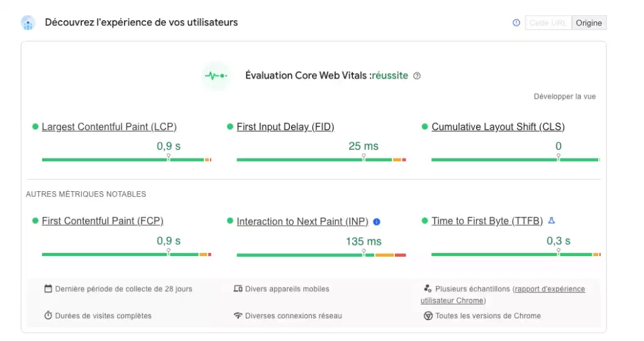This screenshot has width=644, height=341.
Task: Switch to the Origine tab
Action: click(589, 23)
